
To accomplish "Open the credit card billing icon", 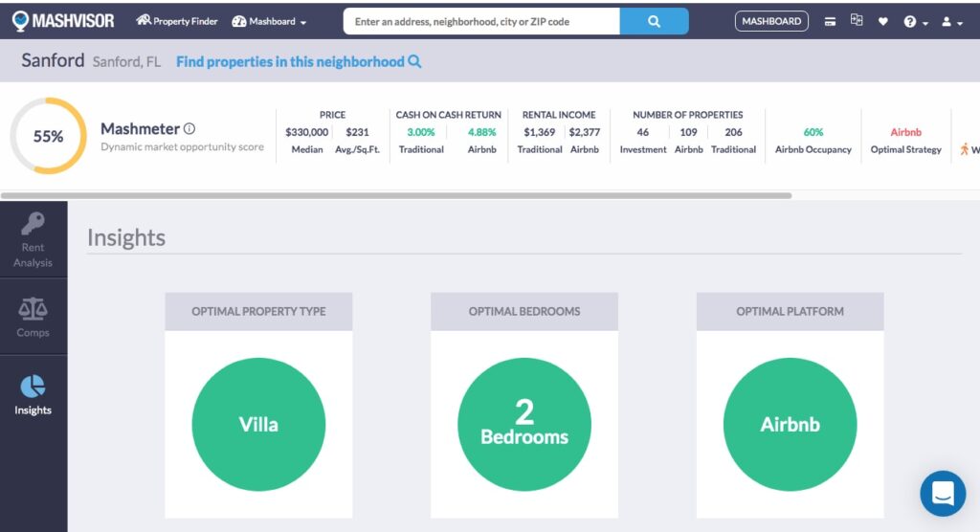I will pyautogui.click(x=831, y=21).
